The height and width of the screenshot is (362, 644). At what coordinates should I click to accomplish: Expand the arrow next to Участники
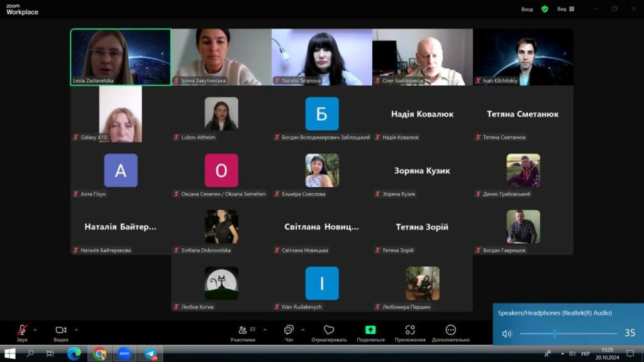pyautogui.click(x=265, y=329)
